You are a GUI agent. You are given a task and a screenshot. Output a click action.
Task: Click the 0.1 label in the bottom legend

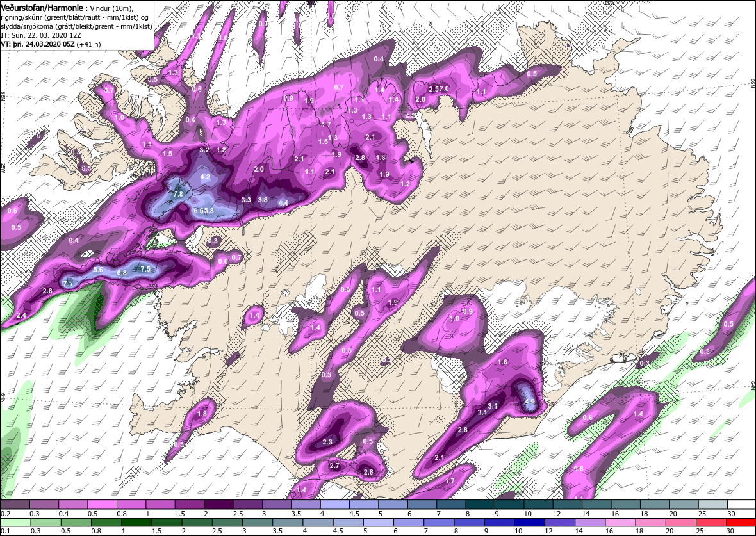5,531
